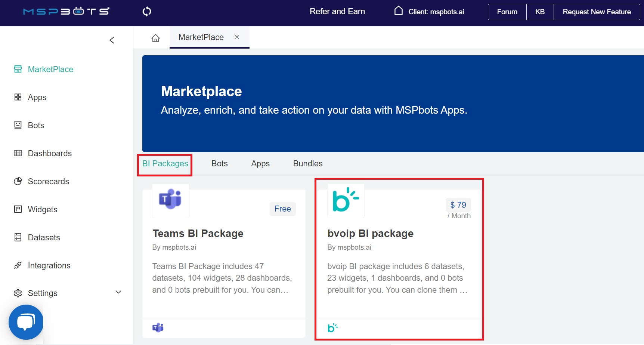Switch to the Bundles tab

[307, 163]
